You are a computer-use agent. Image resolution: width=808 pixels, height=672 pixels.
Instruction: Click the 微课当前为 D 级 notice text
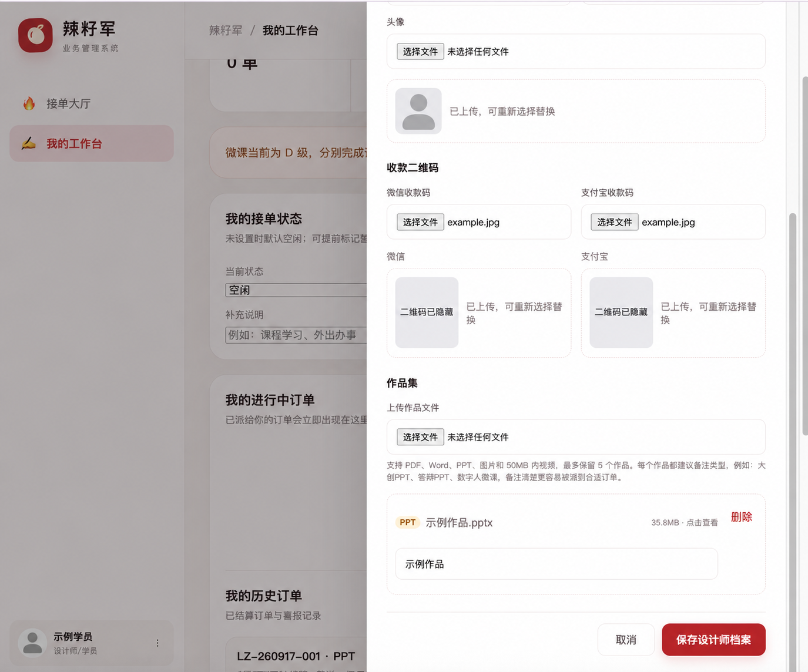(x=296, y=153)
